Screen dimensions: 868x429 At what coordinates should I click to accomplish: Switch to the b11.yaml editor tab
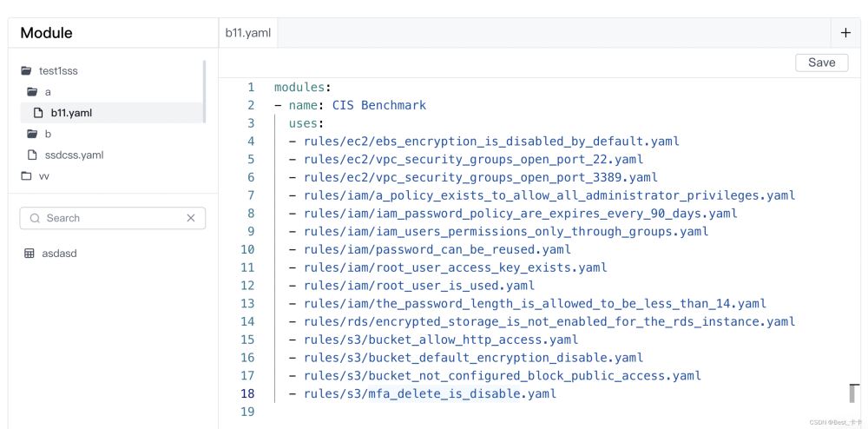click(x=248, y=33)
